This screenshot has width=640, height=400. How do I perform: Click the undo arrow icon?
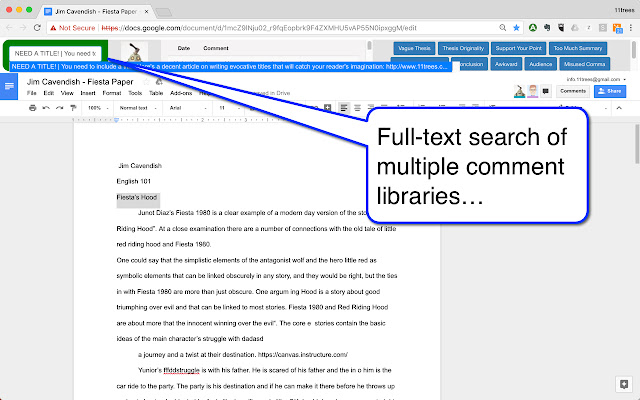click(46, 107)
